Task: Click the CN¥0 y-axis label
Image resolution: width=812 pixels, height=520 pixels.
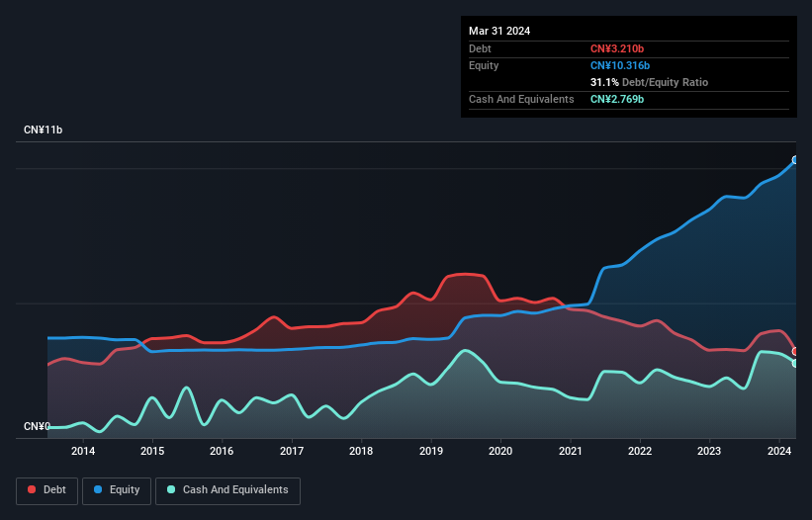Action: point(37,426)
